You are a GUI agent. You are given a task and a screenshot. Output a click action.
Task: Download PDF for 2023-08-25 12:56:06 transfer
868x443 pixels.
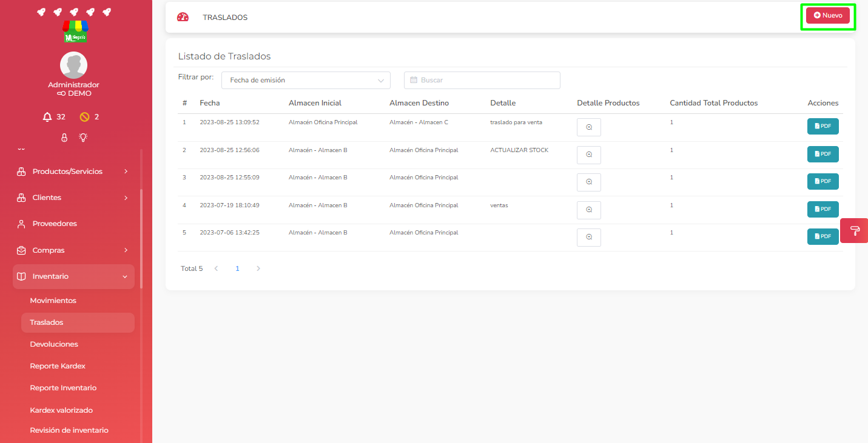pyautogui.click(x=823, y=154)
